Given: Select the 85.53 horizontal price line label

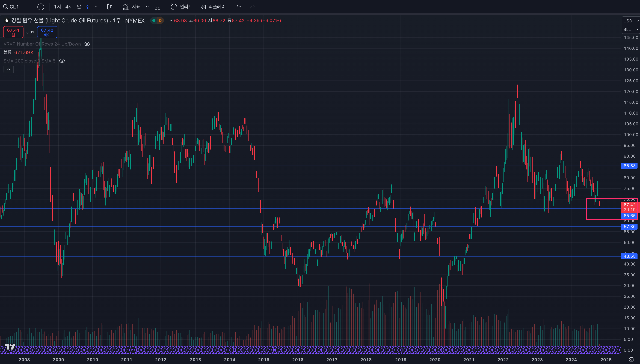Looking at the screenshot, I should click(x=629, y=166).
